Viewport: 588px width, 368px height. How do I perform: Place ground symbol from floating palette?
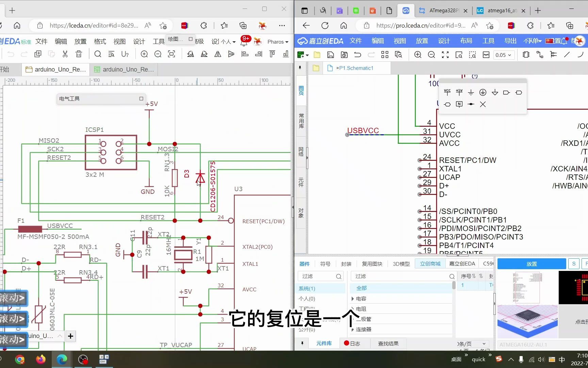point(471,92)
